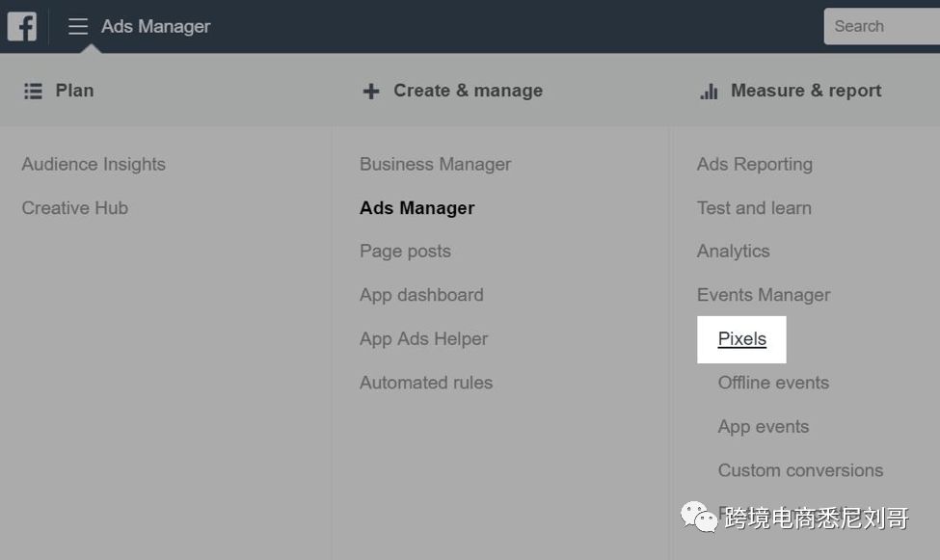Click the bar chart icon beside Measure & report
940x560 pixels.
709,91
